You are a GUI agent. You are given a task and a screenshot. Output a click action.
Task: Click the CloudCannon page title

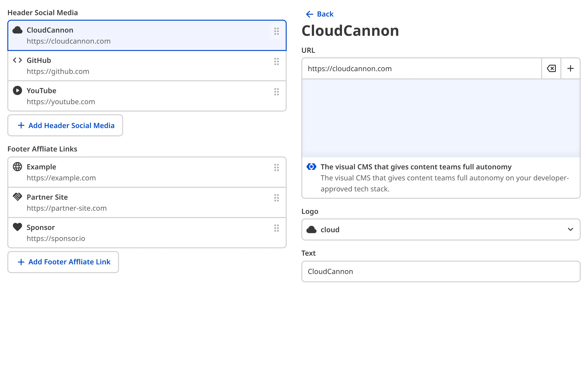coord(350,31)
